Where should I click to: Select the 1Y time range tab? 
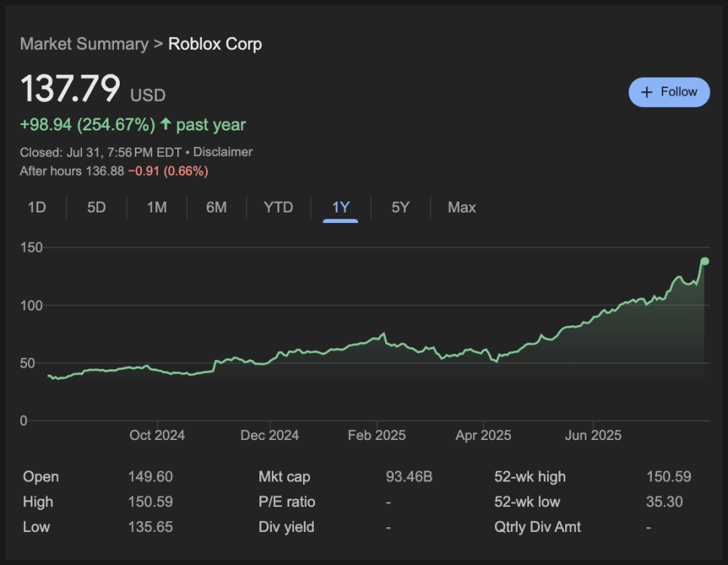click(341, 207)
